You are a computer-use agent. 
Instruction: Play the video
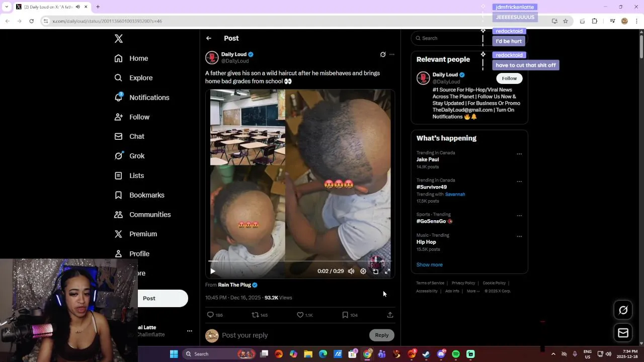click(213, 271)
